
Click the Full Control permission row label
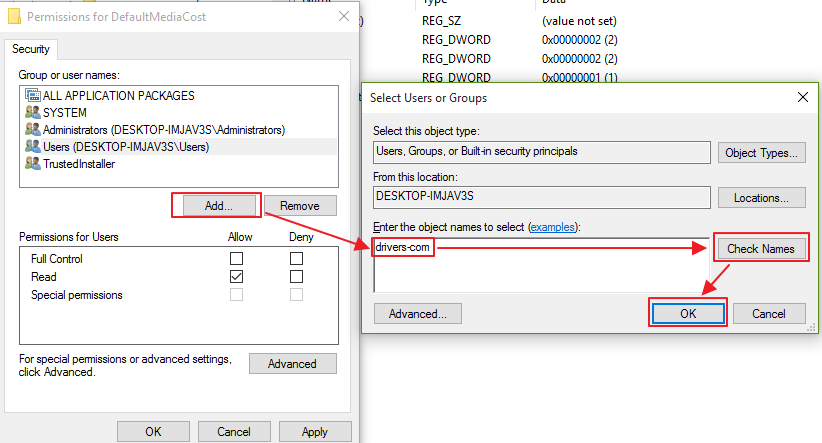point(57,258)
